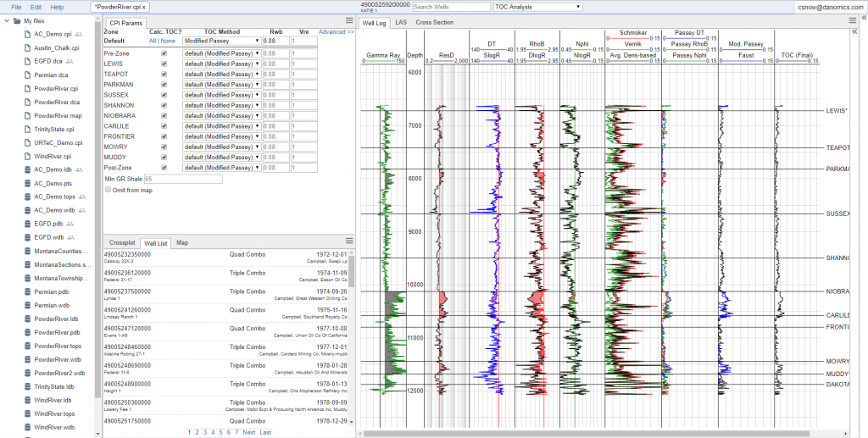The height and width of the screenshot is (438, 868).
Task: Open TOC Method dropdown for LEWIS
Action: coord(222,64)
